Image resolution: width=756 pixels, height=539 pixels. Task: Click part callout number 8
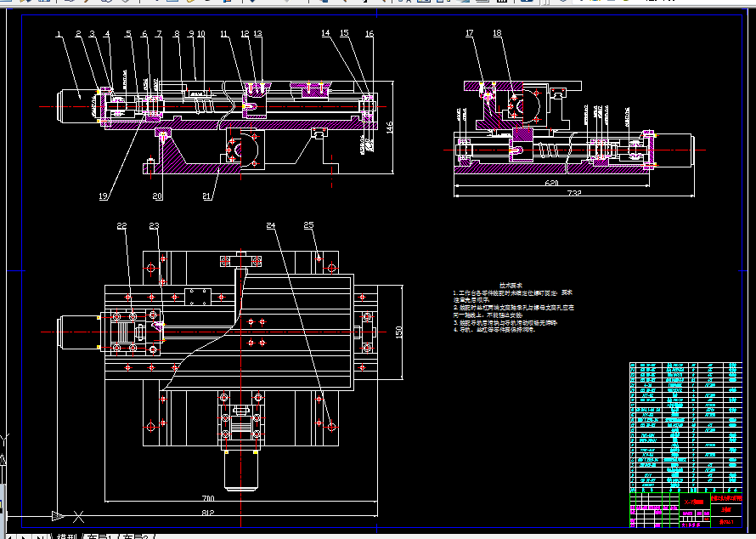pyautogui.click(x=177, y=34)
